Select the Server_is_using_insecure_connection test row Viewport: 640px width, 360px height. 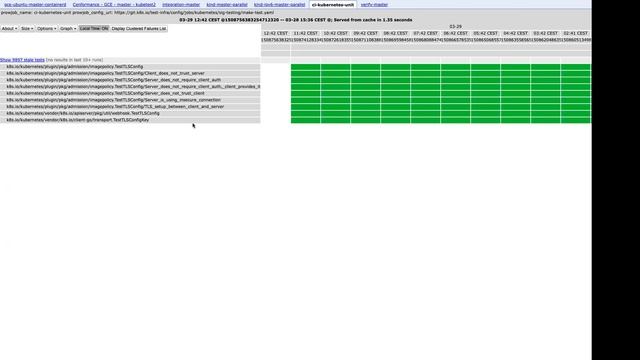coord(130,100)
